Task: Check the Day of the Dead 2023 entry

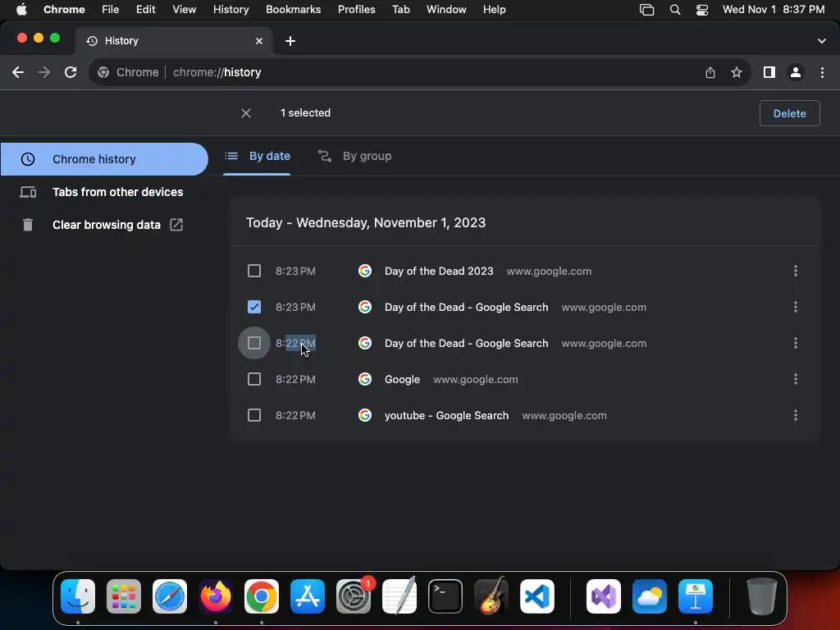Action: pos(254,271)
